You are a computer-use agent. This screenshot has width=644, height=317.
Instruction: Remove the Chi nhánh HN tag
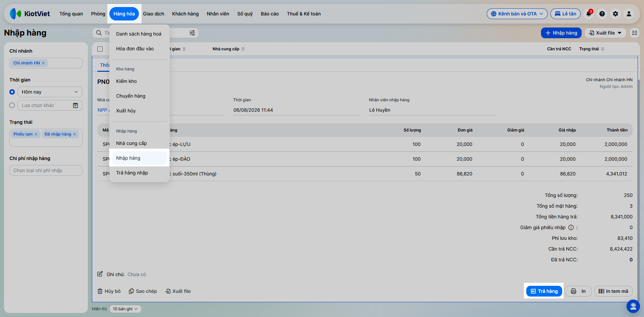(43, 63)
